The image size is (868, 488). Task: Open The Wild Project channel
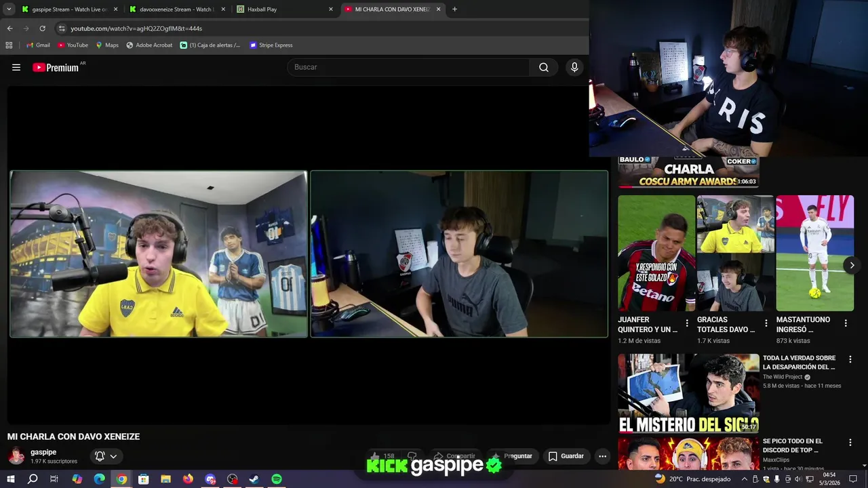pos(783,377)
